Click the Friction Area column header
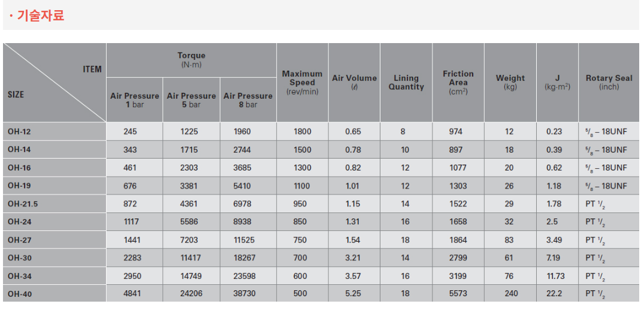The height and width of the screenshot is (310, 644). point(458,83)
